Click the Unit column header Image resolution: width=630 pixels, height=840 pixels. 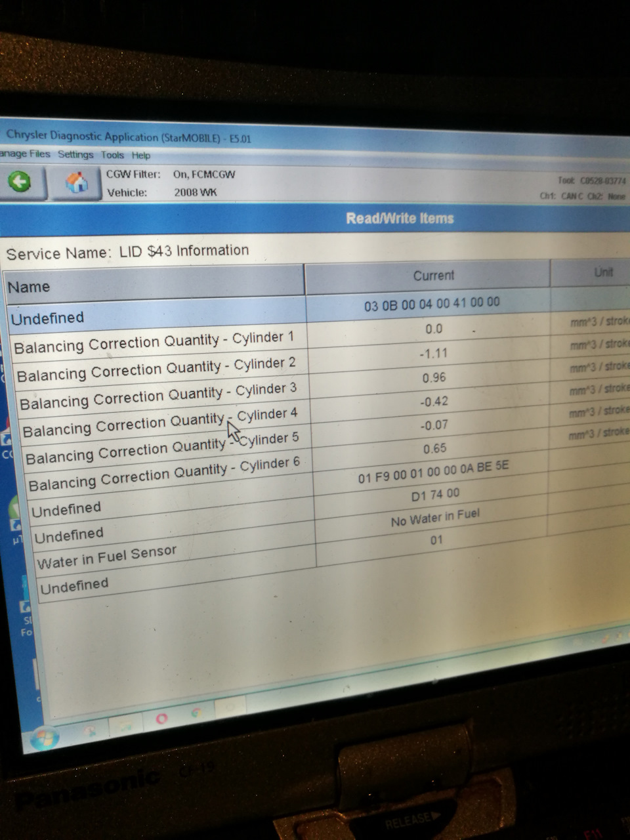tap(591, 272)
